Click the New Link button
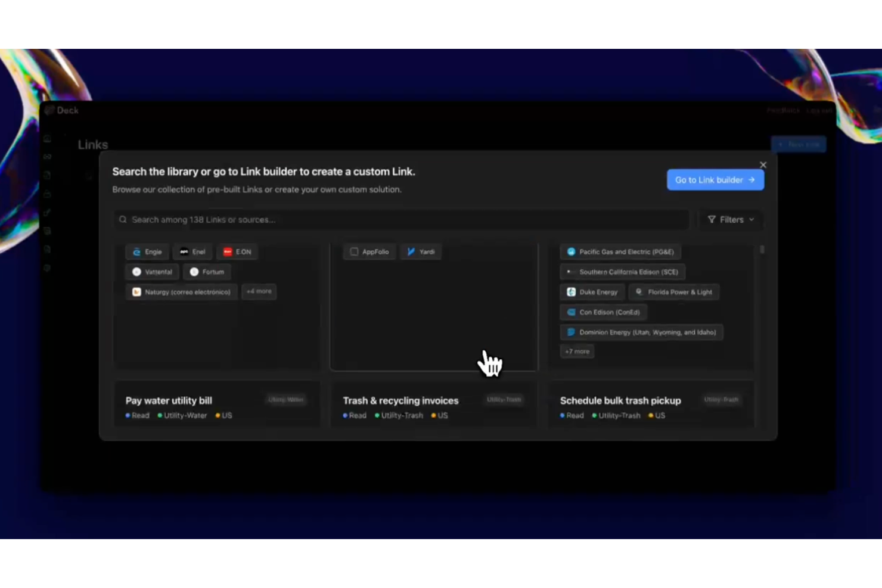Viewport: 882px width, 588px height. [799, 144]
